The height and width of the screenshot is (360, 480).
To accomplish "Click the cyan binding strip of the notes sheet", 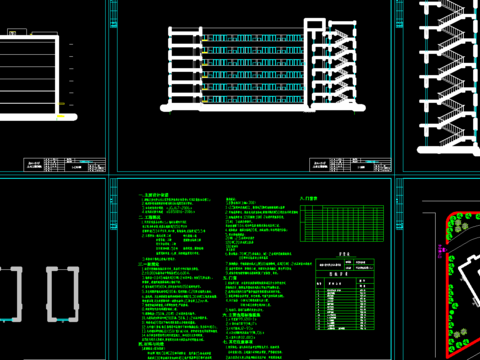I will 114,204.
